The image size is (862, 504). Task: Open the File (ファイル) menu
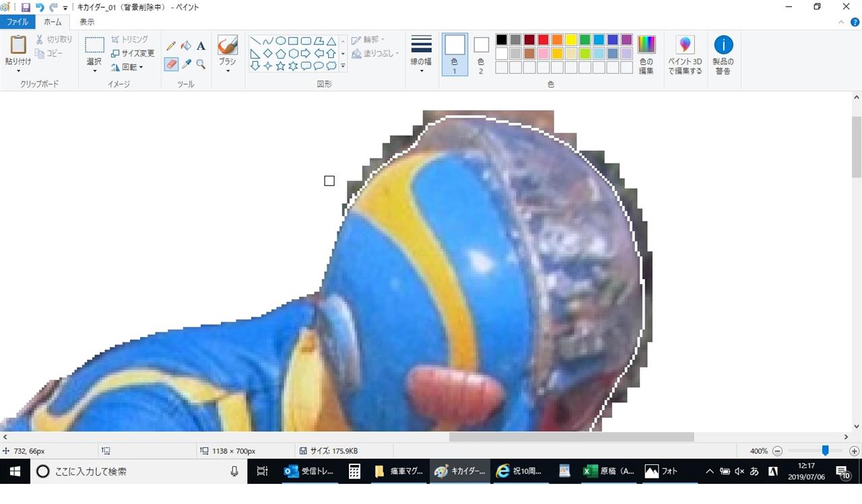click(x=18, y=22)
